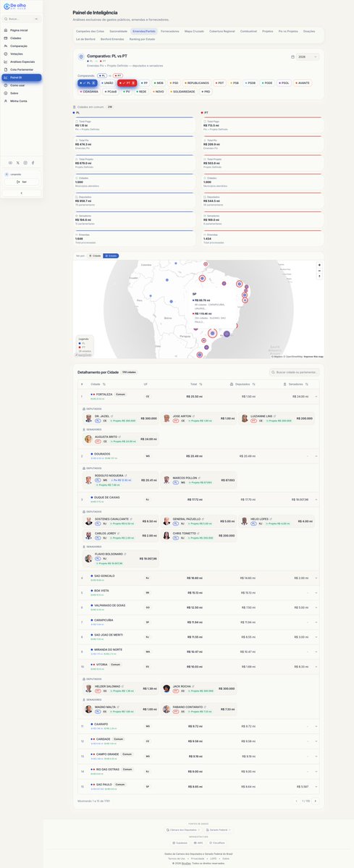Toggle the PSD party chip
This screenshot has height=868, width=354.
[174, 83]
